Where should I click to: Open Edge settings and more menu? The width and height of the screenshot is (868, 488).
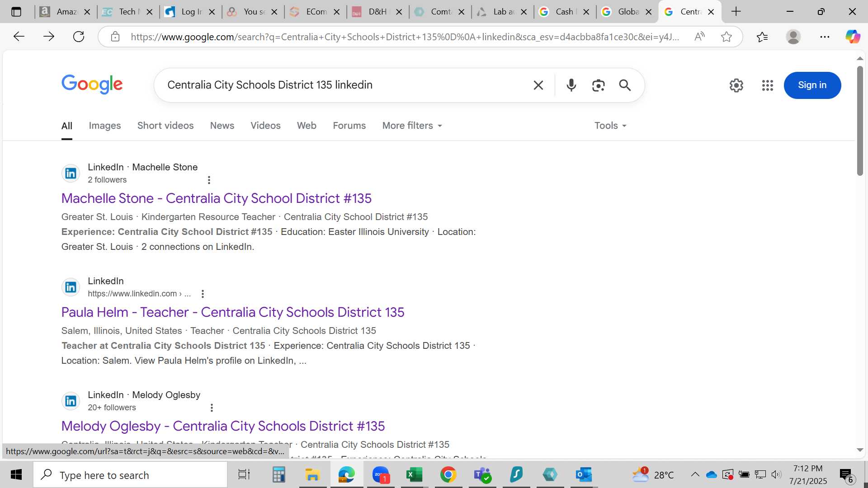click(825, 37)
